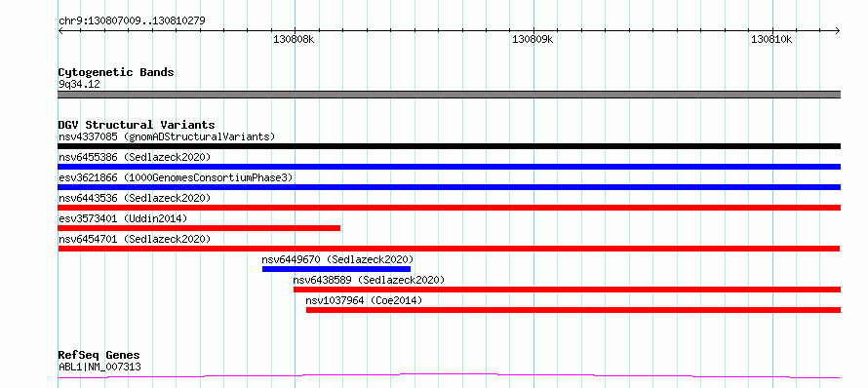Viewport: 868px width, 388px height.
Task: Click the nsv6455386 (Sedlazeck2020) label
Action: pos(135,157)
